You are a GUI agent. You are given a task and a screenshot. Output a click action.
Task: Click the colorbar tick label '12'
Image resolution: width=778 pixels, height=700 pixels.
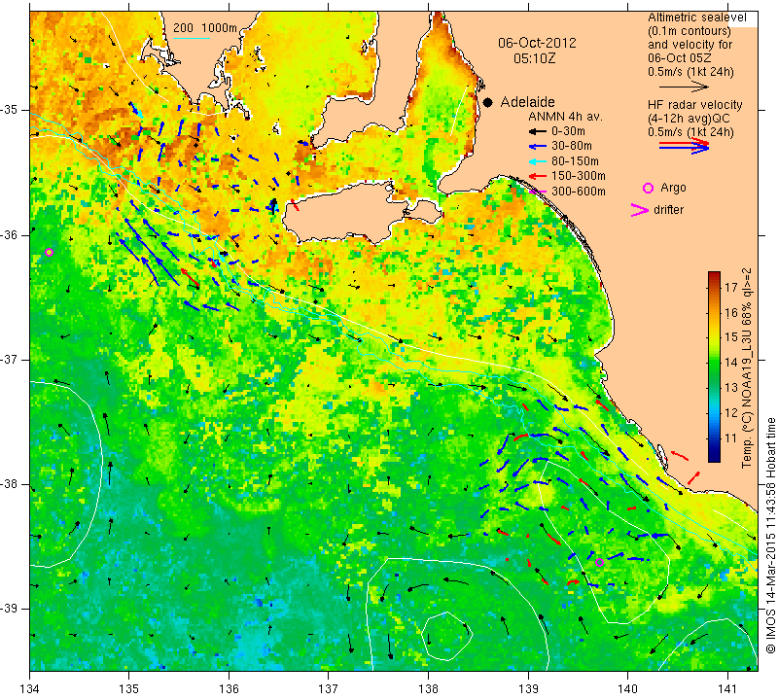(731, 413)
